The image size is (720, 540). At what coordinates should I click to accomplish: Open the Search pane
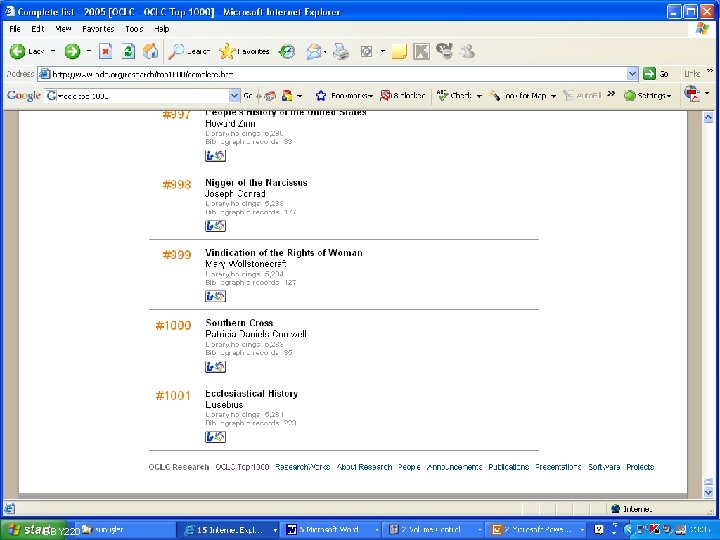coord(189,51)
